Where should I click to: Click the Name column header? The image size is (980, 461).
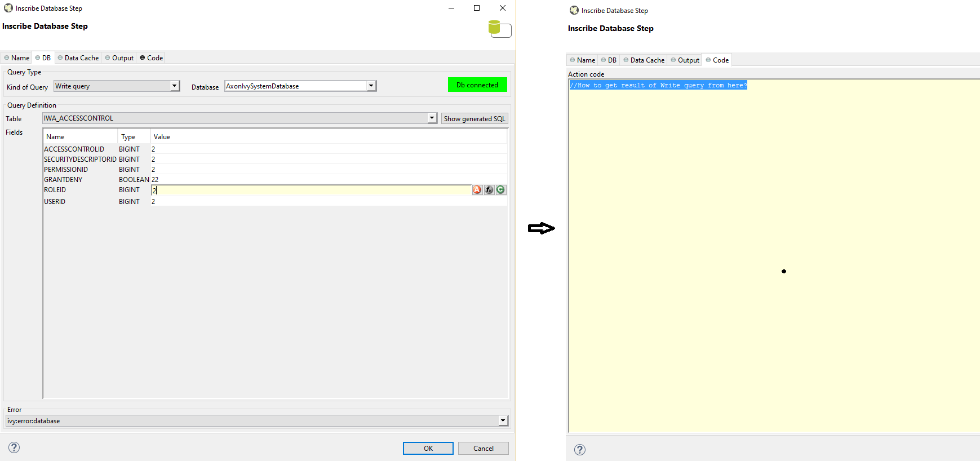tap(81, 137)
